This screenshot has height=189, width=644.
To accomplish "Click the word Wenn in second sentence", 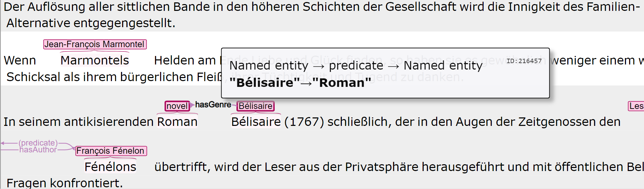I will (20, 60).
